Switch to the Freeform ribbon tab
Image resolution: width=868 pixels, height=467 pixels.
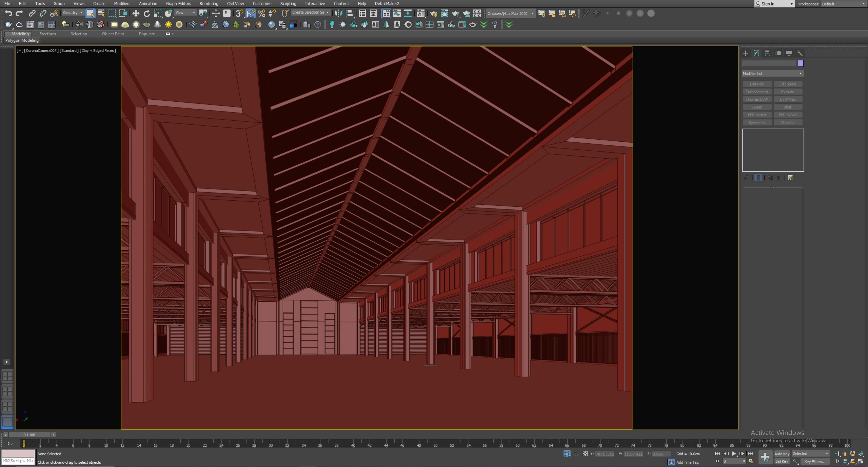point(47,34)
